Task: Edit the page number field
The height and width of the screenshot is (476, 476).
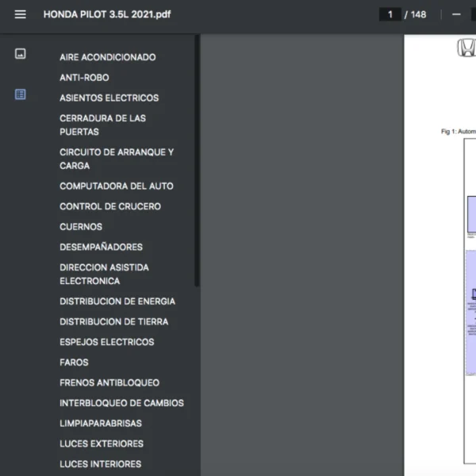Action: (x=390, y=14)
